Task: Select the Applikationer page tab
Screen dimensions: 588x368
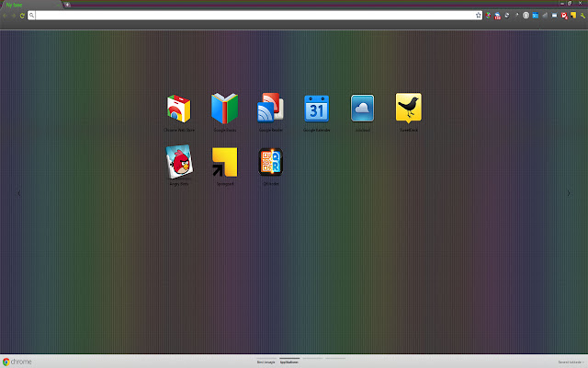Action: point(289,362)
